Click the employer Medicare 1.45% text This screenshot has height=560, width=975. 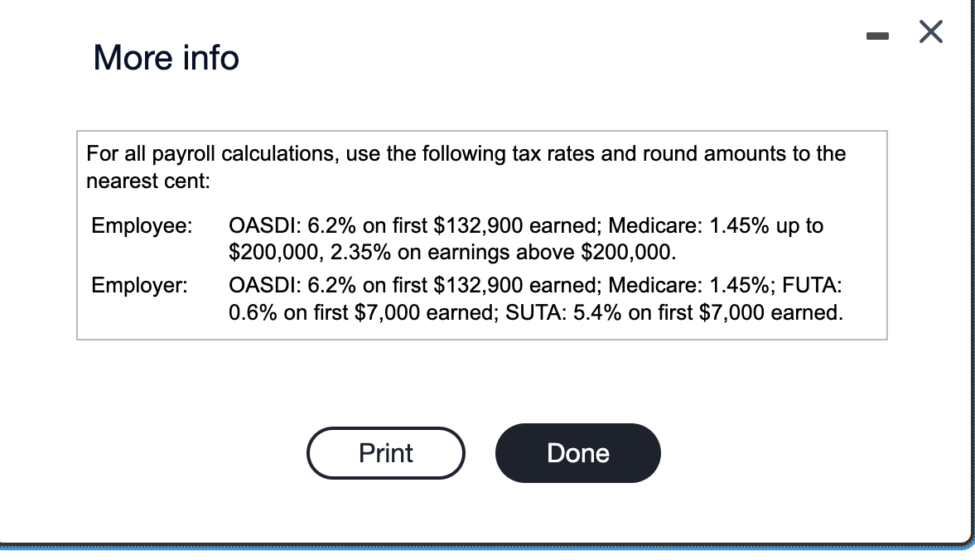coord(686,286)
